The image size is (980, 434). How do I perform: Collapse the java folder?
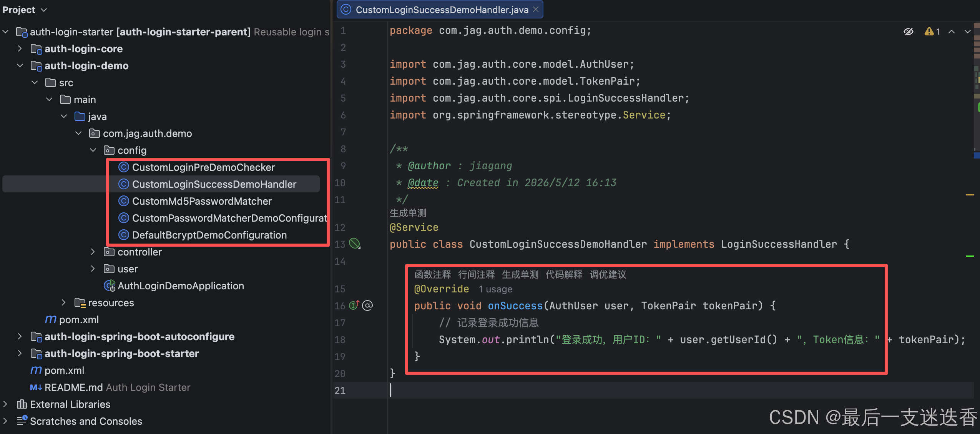point(64,116)
